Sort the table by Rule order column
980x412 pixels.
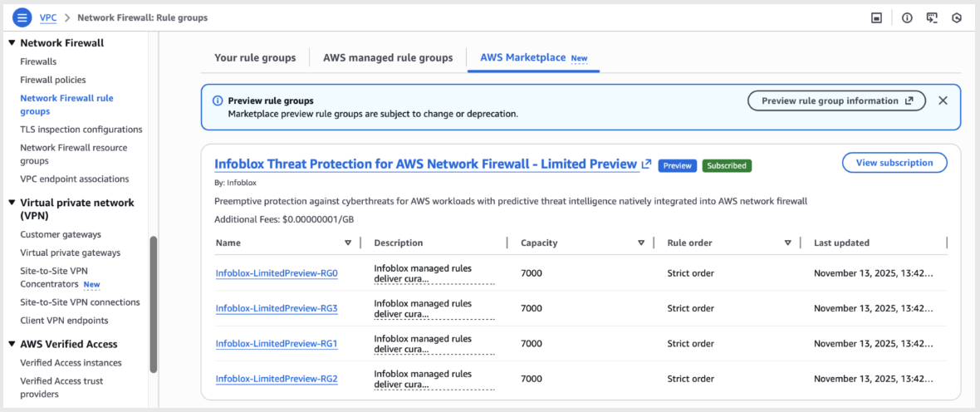pos(787,243)
